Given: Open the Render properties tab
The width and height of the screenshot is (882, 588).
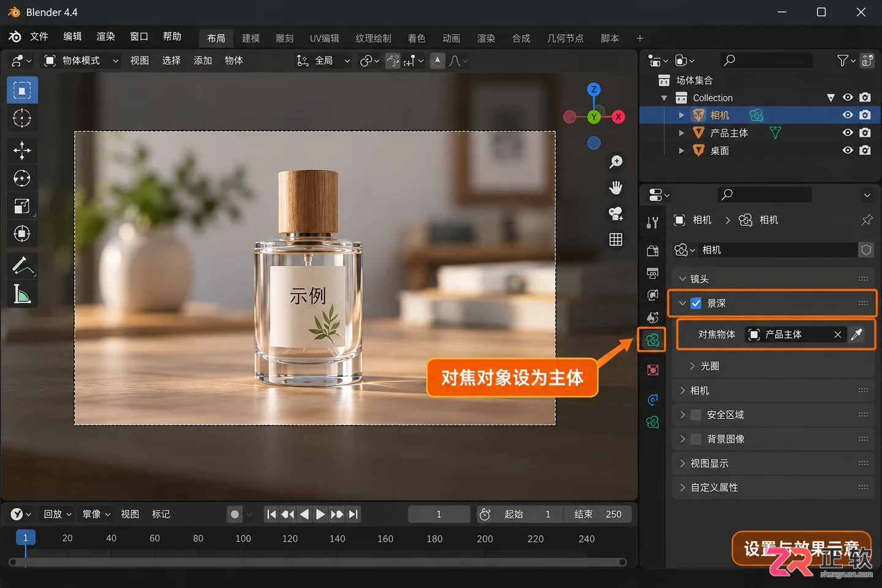Looking at the screenshot, I should 652,251.
